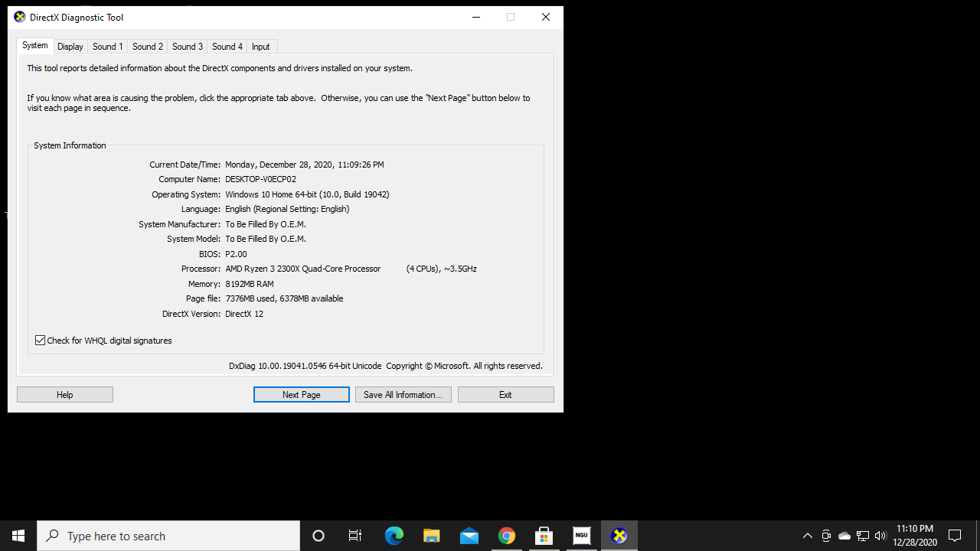This screenshot has width=980, height=551.
Task: Open the Mail app from taskbar
Action: [x=469, y=536]
